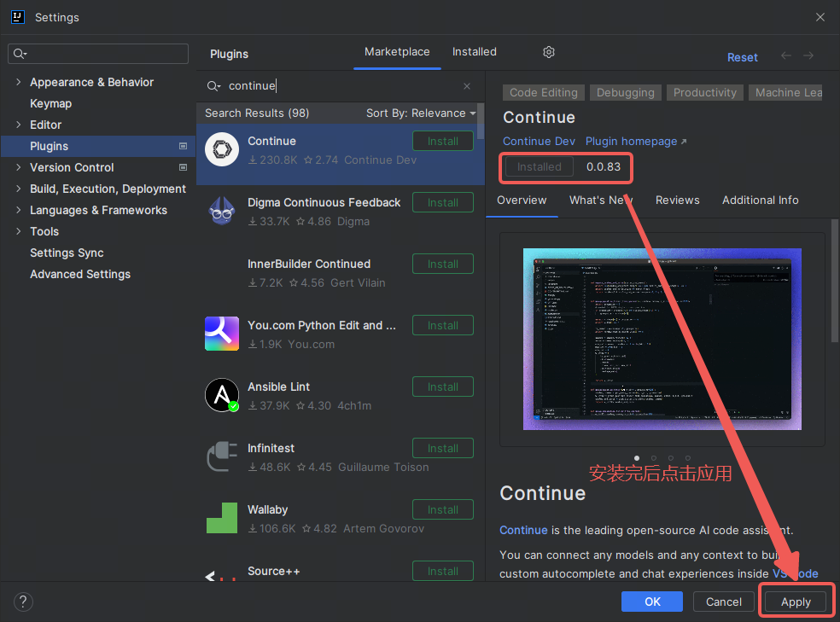Click the Productivity tag
Viewport: 840px width, 622px height.
(705, 93)
